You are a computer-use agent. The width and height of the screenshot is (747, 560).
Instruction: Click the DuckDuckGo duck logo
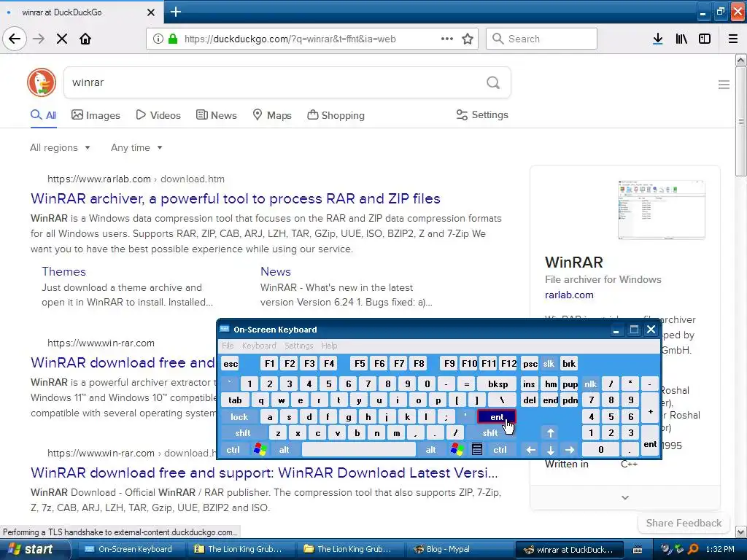[x=42, y=82]
